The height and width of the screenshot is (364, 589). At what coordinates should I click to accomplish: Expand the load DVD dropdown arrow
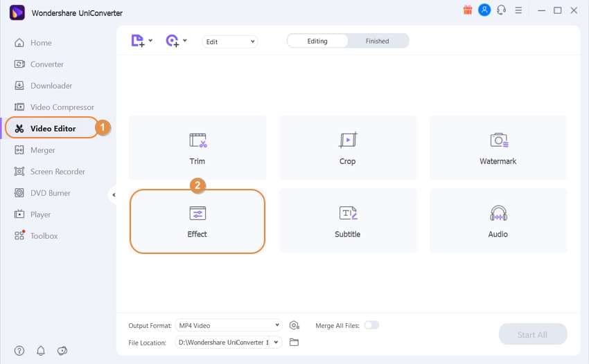click(x=185, y=40)
